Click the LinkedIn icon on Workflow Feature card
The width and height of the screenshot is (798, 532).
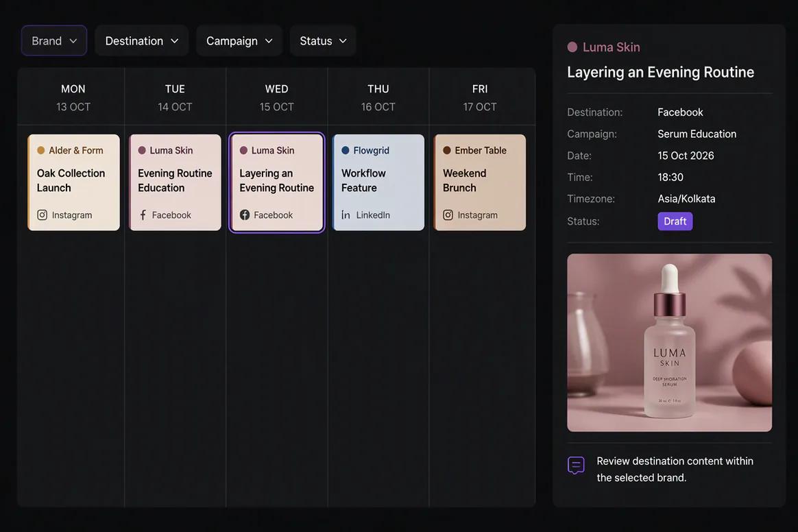tap(346, 215)
